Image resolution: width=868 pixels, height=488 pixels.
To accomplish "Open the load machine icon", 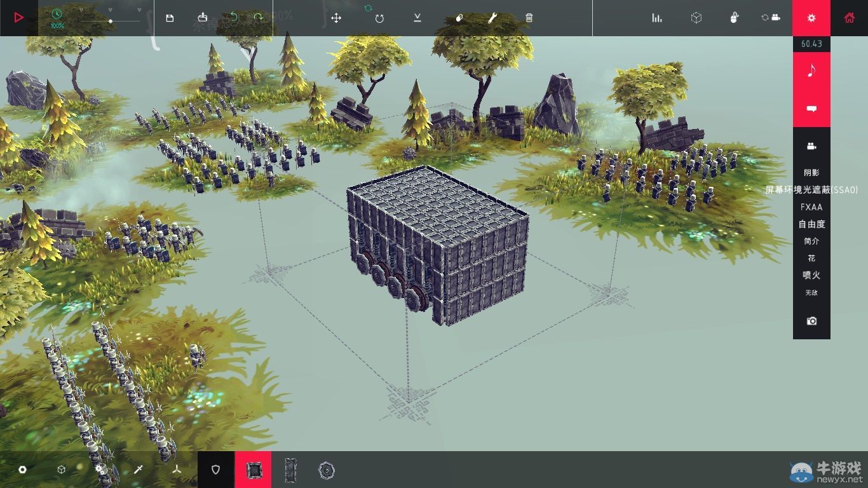I will coord(202,17).
